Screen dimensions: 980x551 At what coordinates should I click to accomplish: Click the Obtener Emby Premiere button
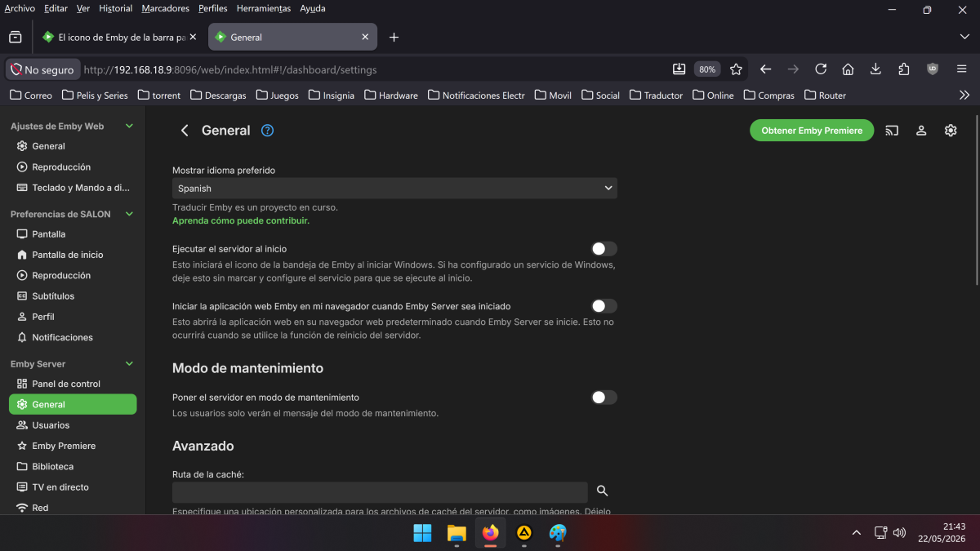812,131
